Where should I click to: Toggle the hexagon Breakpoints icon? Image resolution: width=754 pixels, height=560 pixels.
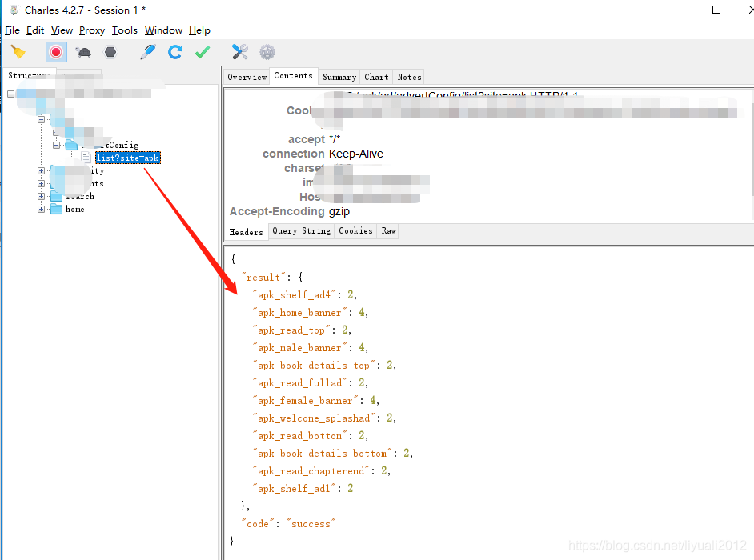point(110,52)
